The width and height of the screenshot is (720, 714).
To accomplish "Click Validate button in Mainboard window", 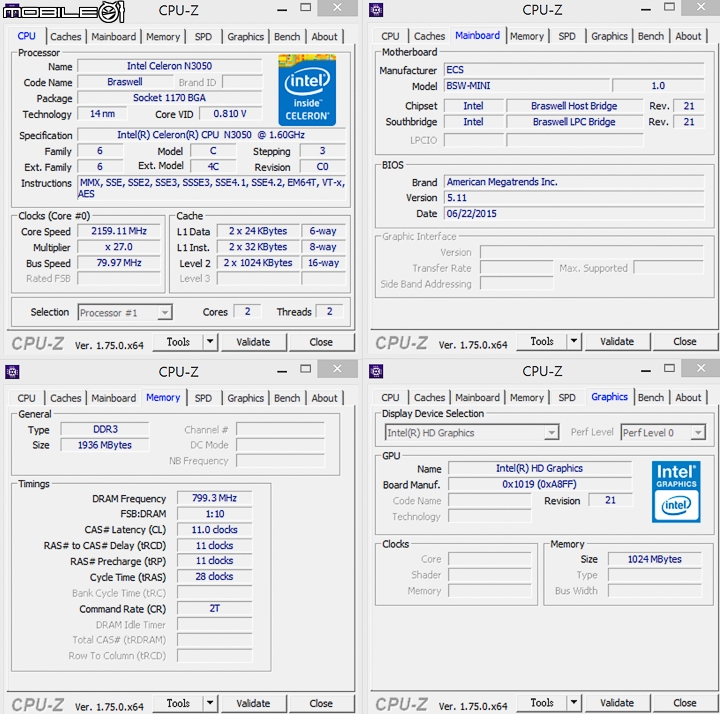I will point(617,342).
